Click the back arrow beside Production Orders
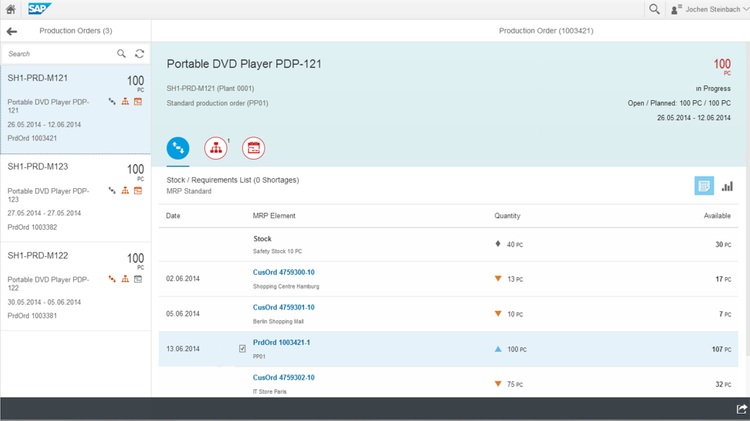 click(x=12, y=32)
